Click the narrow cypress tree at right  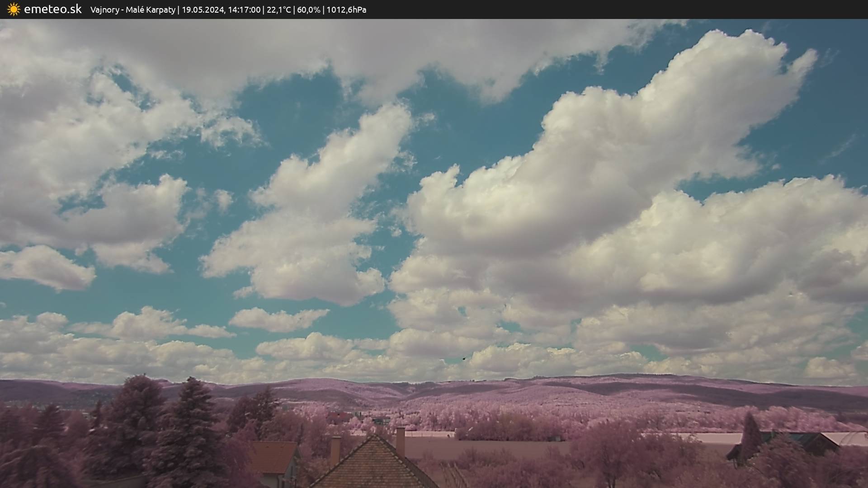751,436
